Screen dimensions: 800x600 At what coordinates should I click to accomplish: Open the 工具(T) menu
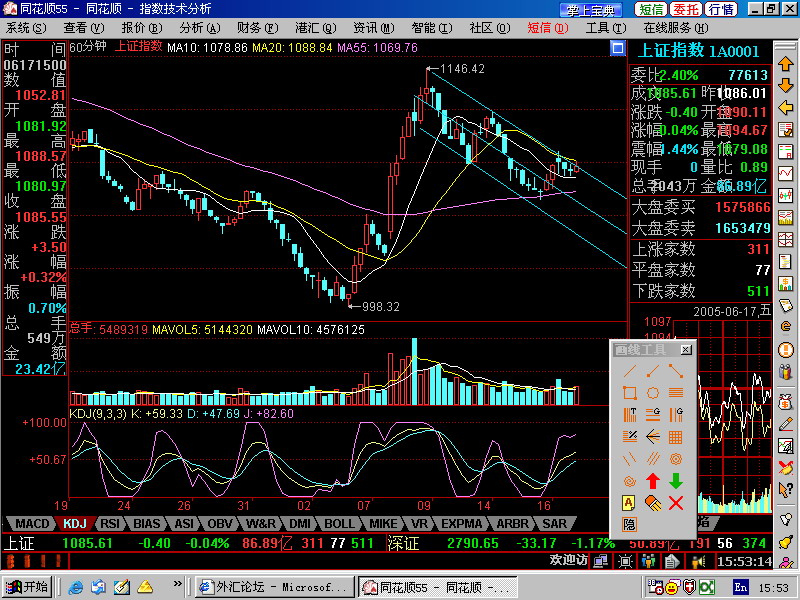coord(606,28)
